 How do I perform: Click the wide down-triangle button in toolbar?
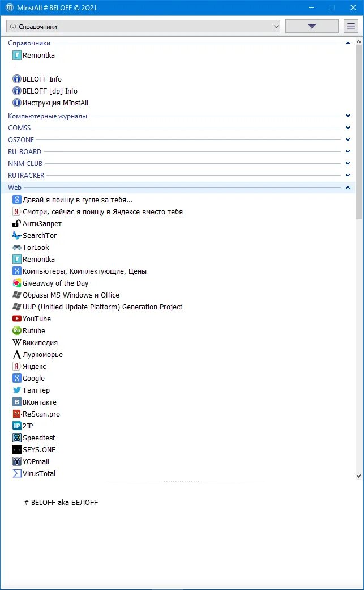[311, 26]
